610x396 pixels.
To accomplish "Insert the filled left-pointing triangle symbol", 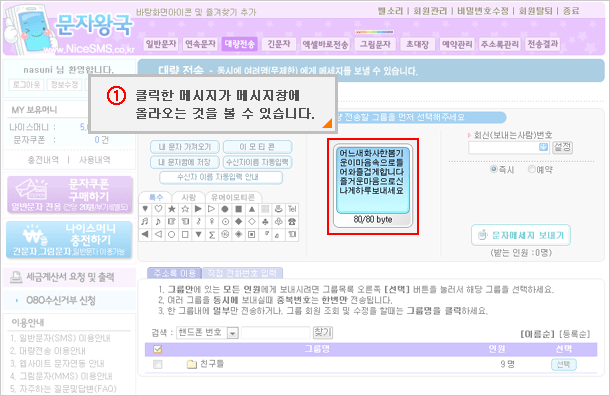I will click(145, 234).
